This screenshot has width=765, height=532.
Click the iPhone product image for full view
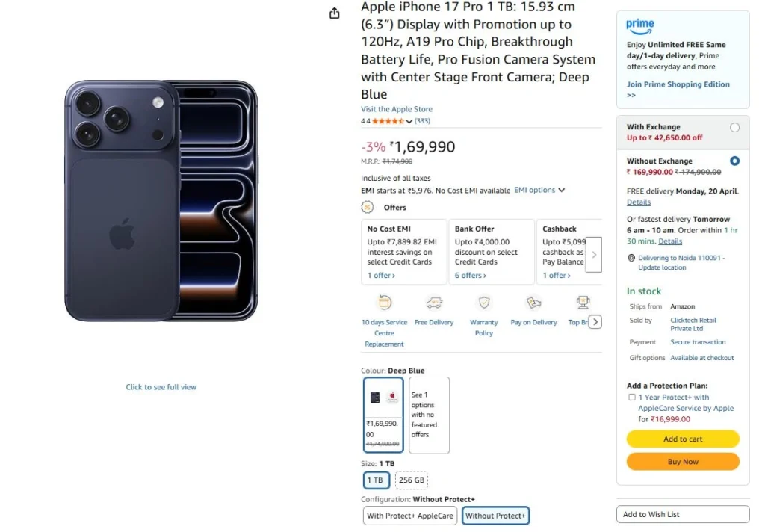click(x=161, y=202)
